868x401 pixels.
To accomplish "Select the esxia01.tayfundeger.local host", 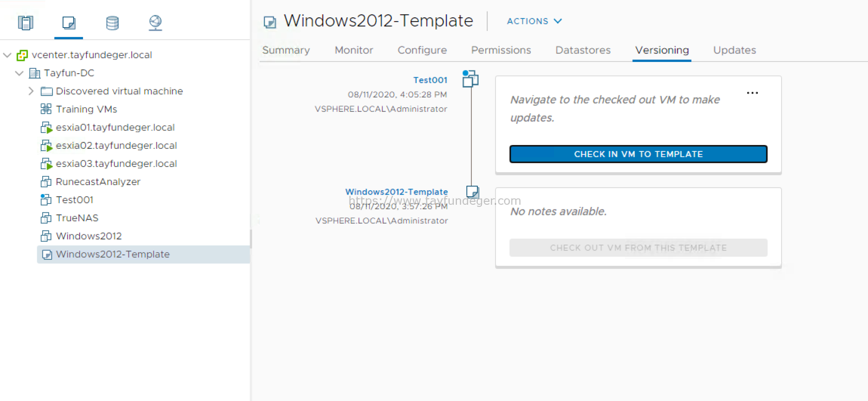I will (115, 127).
